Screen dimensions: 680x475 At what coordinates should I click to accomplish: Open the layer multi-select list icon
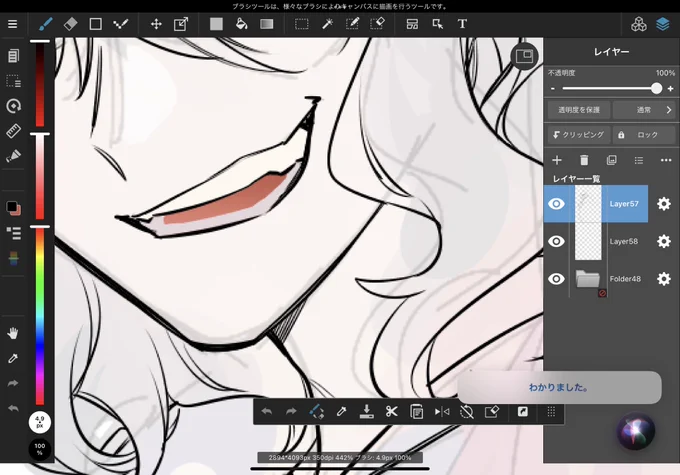point(639,161)
